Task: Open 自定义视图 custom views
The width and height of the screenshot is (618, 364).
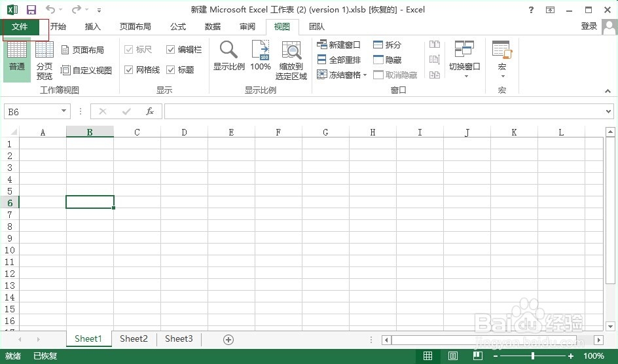Action: coord(86,71)
